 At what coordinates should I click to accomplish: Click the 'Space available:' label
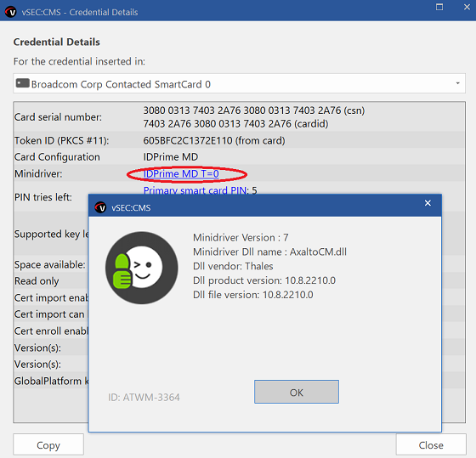(50, 264)
